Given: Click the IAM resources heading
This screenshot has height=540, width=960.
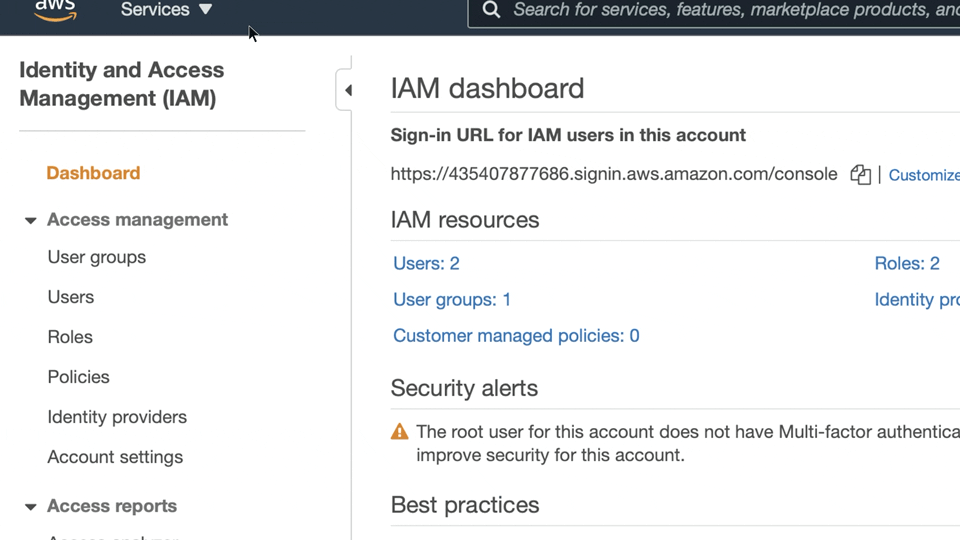Looking at the screenshot, I should pyautogui.click(x=465, y=220).
